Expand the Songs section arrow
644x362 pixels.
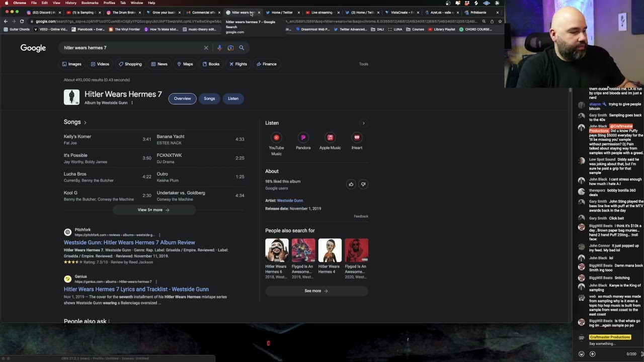[85, 122]
